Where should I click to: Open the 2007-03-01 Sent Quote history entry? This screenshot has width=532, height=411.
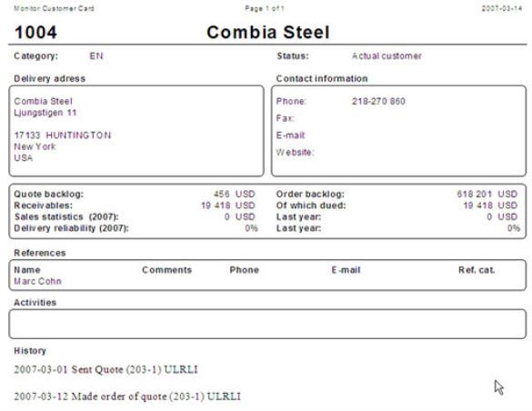(105, 369)
